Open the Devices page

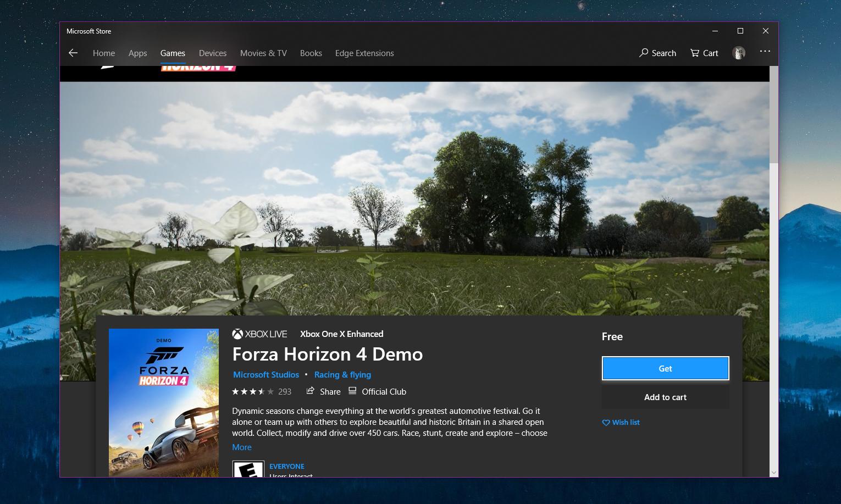[213, 53]
